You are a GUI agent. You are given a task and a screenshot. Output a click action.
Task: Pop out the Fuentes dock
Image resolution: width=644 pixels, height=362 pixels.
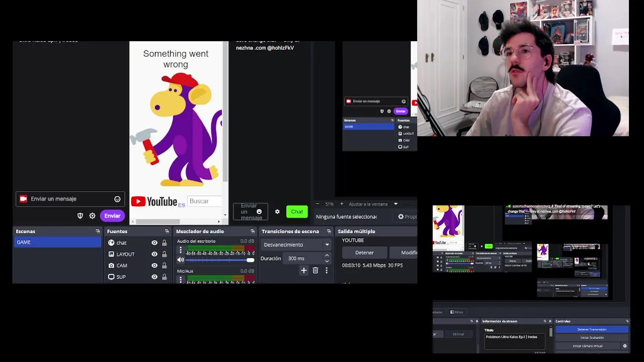[x=167, y=231]
